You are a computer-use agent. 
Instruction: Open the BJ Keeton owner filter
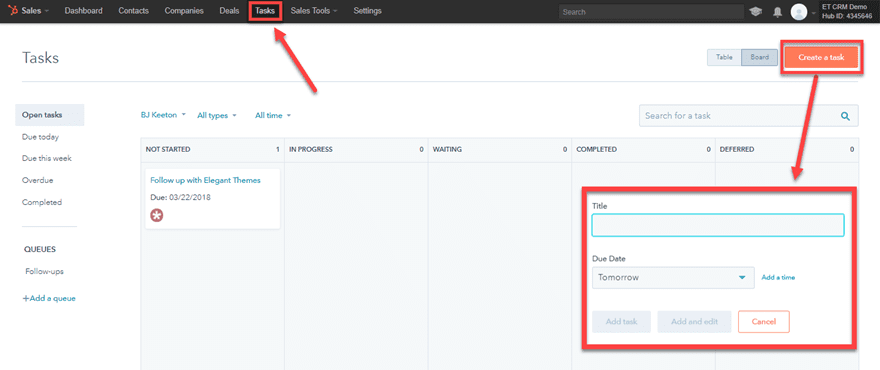coord(163,115)
